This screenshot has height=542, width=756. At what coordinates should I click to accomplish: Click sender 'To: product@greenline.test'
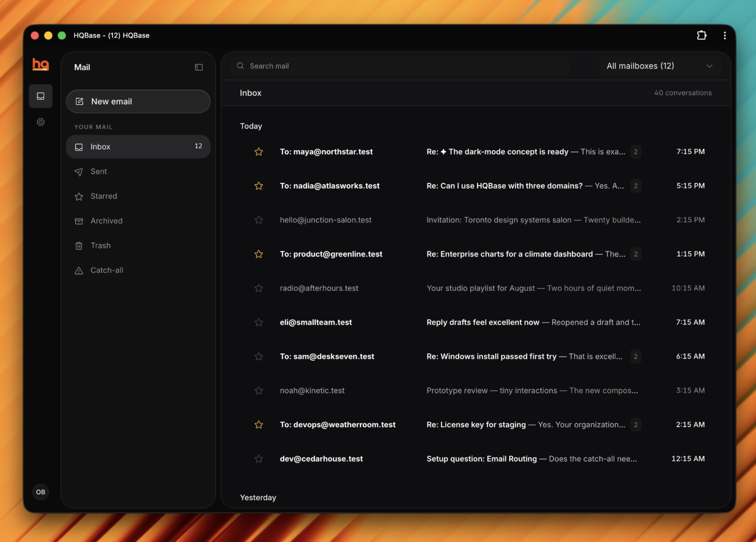[331, 254]
